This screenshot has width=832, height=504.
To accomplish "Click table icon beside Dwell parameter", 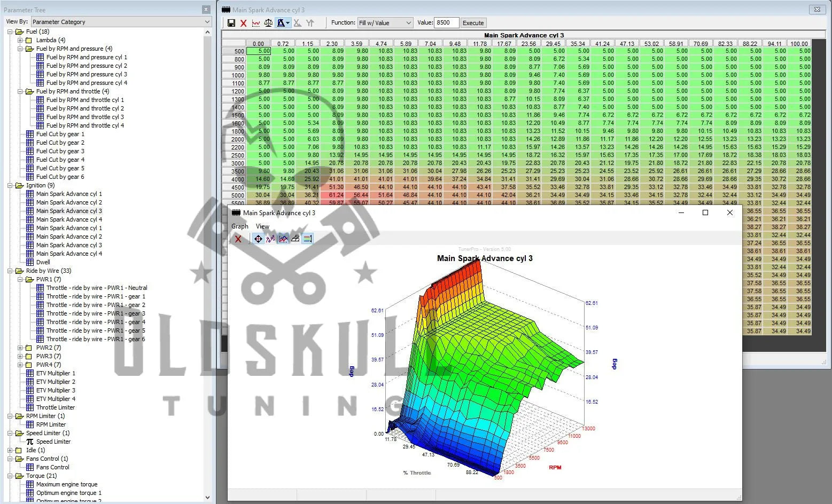I will [30, 262].
